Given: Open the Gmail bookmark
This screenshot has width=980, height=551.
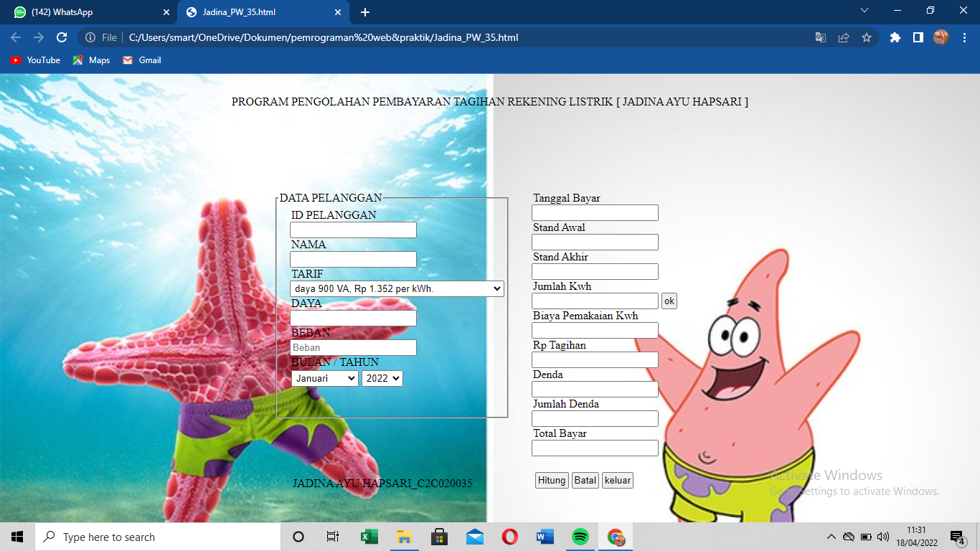Looking at the screenshot, I should 142,60.
